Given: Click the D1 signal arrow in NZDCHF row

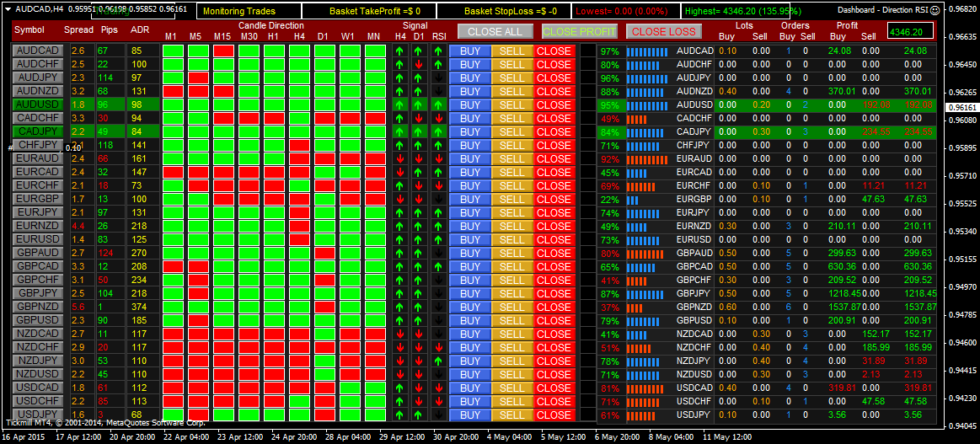Looking at the screenshot, I should pos(420,347).
